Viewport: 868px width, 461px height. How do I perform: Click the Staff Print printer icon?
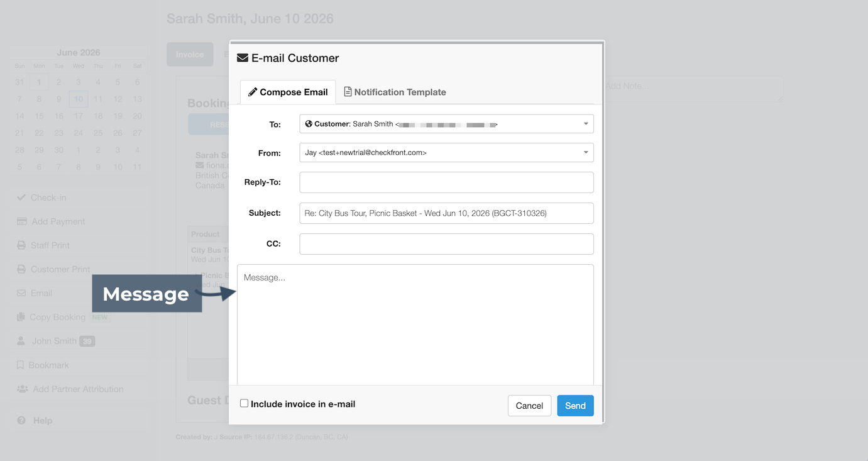[x=21, y=245]
